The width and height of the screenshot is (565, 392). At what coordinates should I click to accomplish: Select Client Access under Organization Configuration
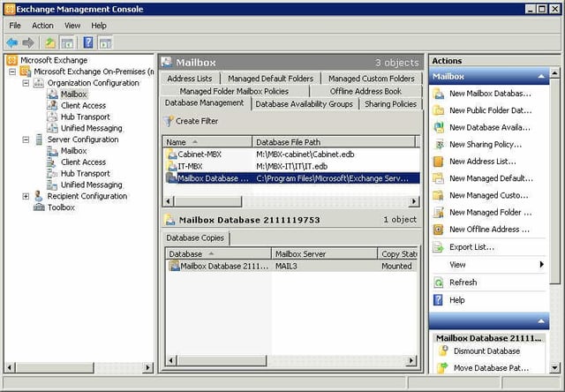(83, 106)
